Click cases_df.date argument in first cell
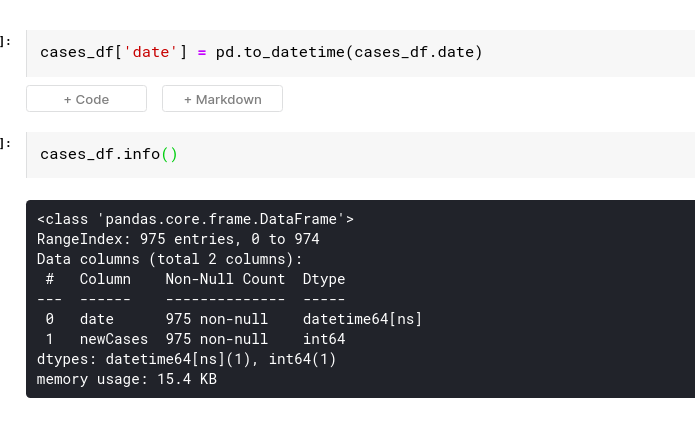Image resolution: width=695 pixels, height=441 pixels. [414, 52]
